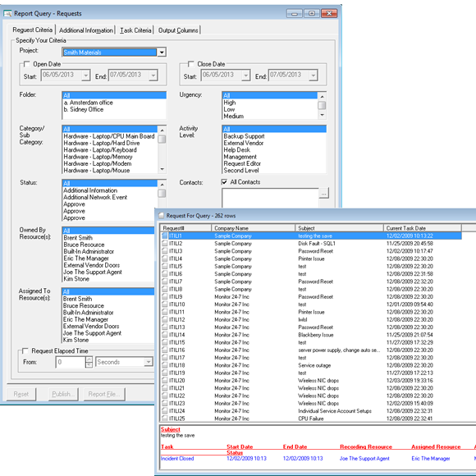
Task: Open the contacts browse ellipsis button
Action: coord(324,193)
